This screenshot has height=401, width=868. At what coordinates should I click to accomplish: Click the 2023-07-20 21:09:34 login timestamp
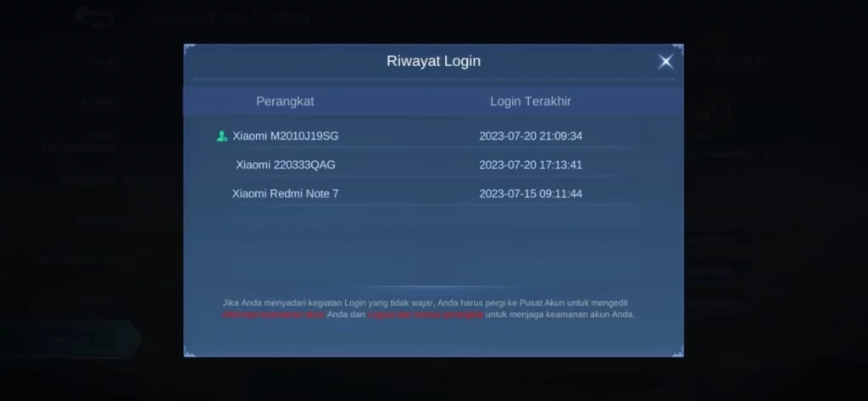531,136
